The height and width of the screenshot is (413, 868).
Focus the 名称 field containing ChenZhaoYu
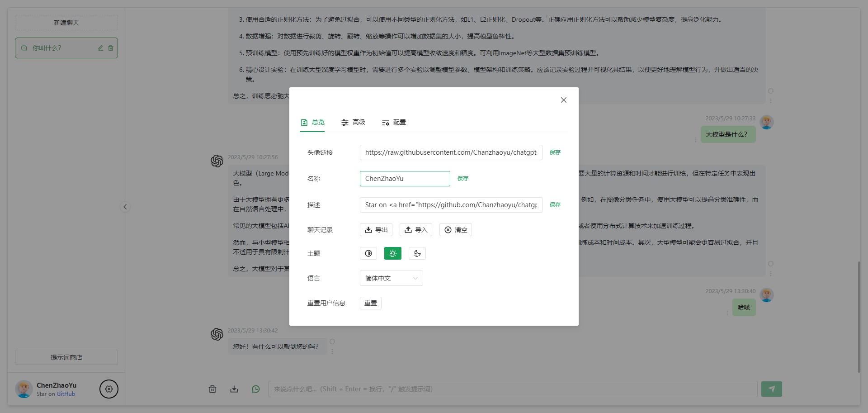(x=405, y=179)
